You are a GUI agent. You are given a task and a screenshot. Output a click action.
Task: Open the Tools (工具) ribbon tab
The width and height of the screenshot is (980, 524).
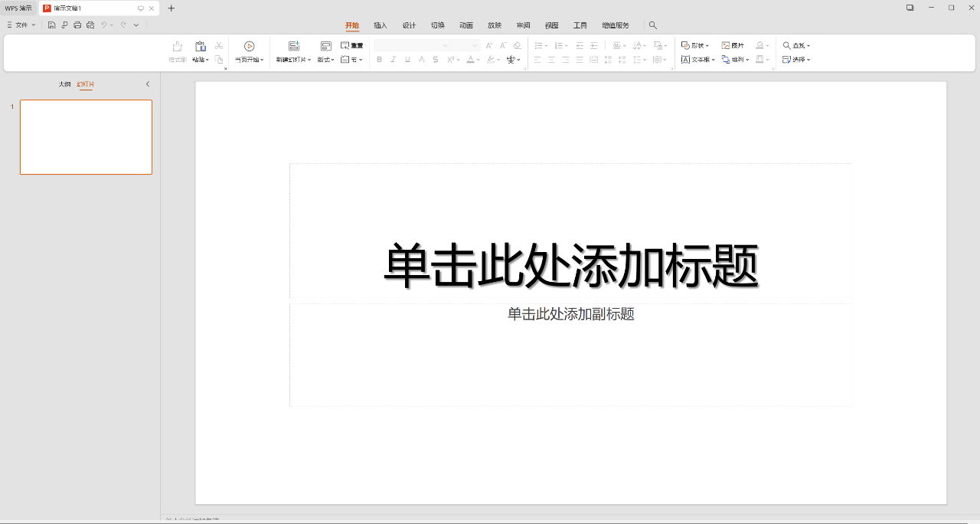[580, 25]
